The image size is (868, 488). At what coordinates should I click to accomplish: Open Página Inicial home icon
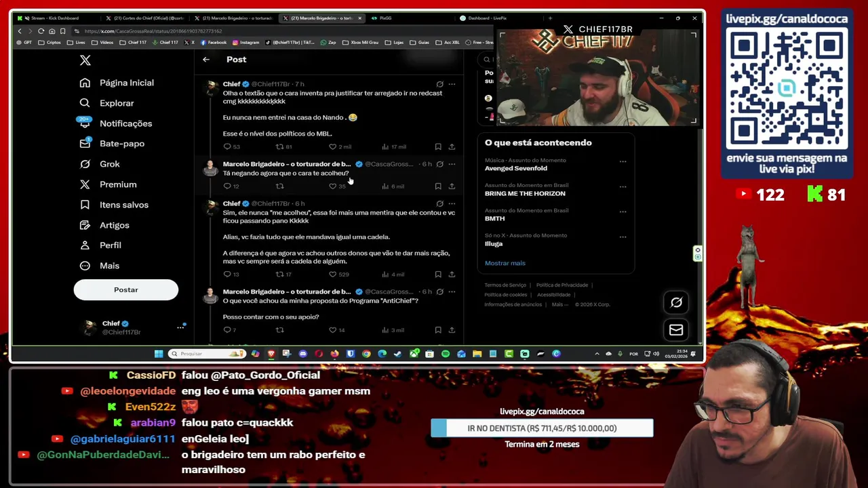85,83
